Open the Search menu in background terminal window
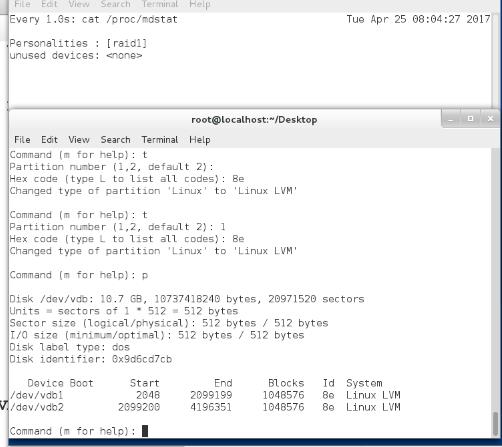502x447 pixels. click(115, 4)
